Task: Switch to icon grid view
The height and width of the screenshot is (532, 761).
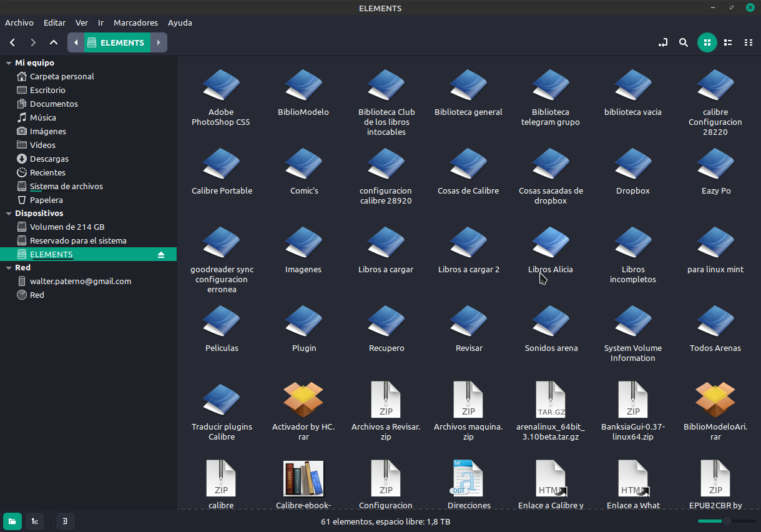Action: point(707,42)
